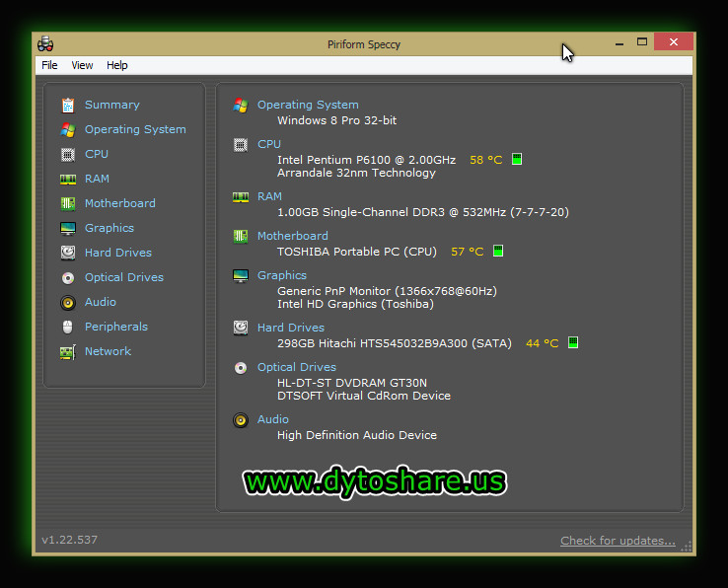The image size is (728, 588).
Task: Open Optical Drives section in sidebar
Action: coord(124,277)
